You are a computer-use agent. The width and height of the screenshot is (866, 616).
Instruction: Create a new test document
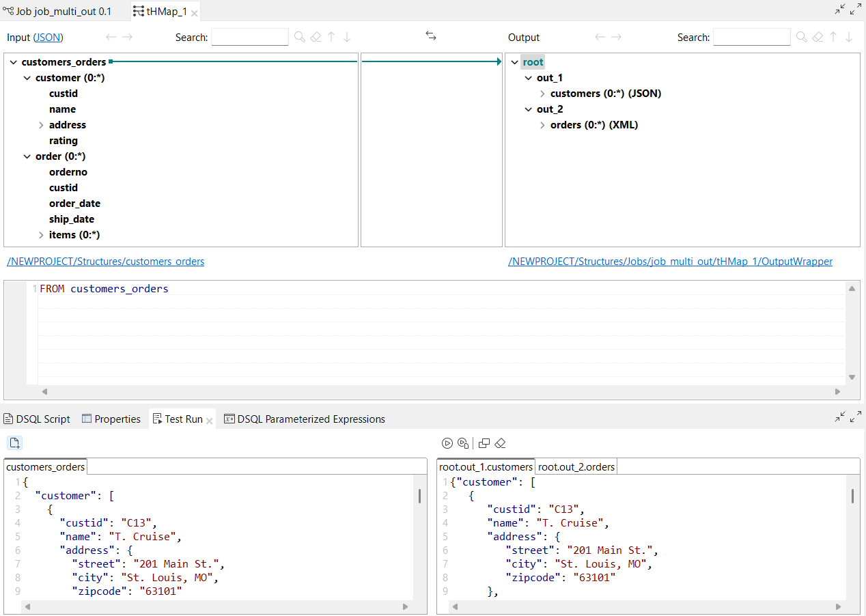pos(14,443)
